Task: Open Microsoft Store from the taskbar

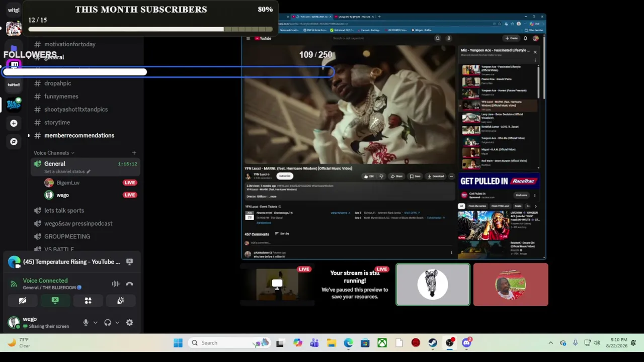Action: click(365, 343)
